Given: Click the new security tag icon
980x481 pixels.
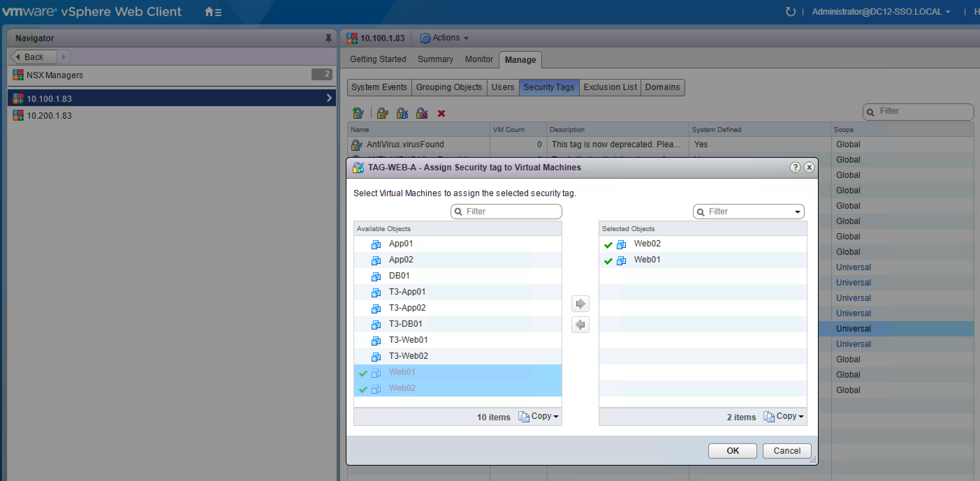Looking at the screenshot, I should [x=358, y=113].
